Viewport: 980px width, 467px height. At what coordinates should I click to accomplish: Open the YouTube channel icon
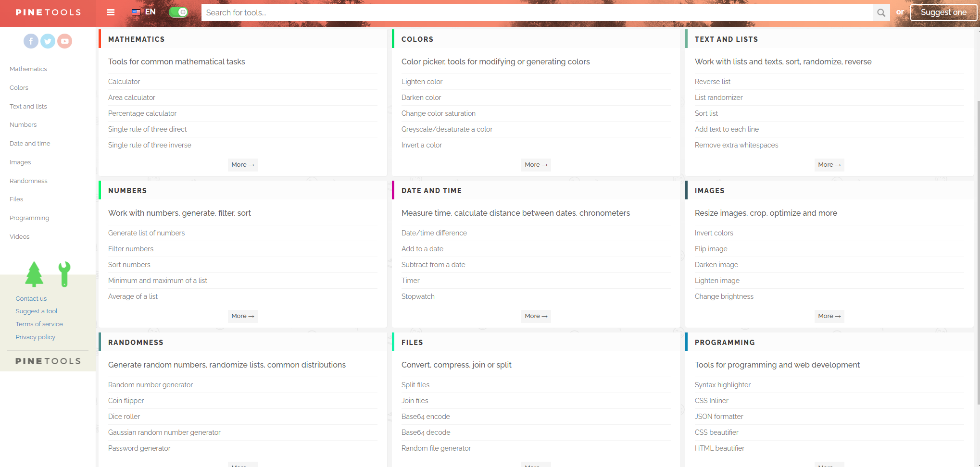(x=64, y=41)
